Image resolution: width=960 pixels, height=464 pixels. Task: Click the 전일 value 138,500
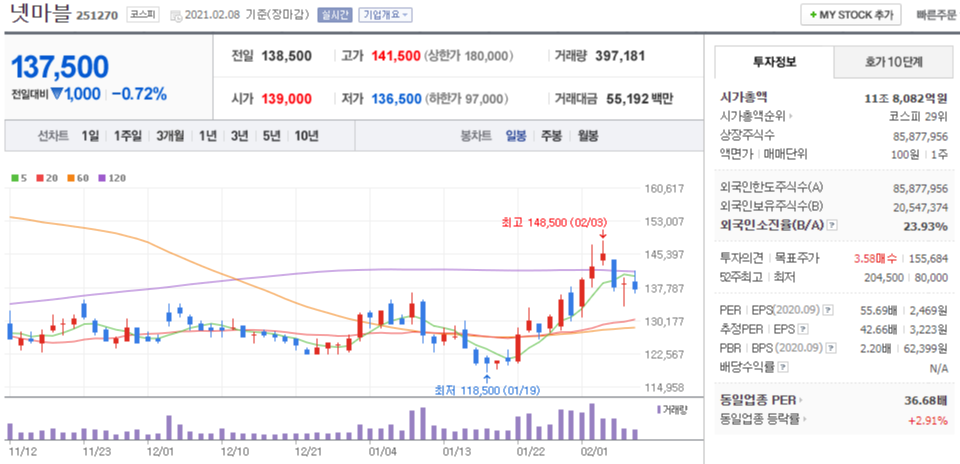click(287, 56)
